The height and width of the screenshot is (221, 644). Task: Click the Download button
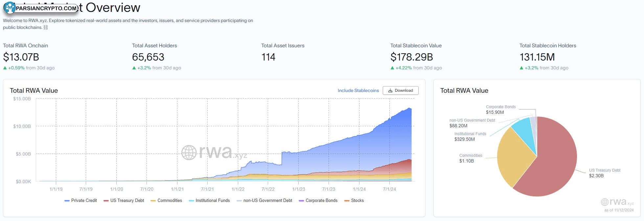click(401, 90)
